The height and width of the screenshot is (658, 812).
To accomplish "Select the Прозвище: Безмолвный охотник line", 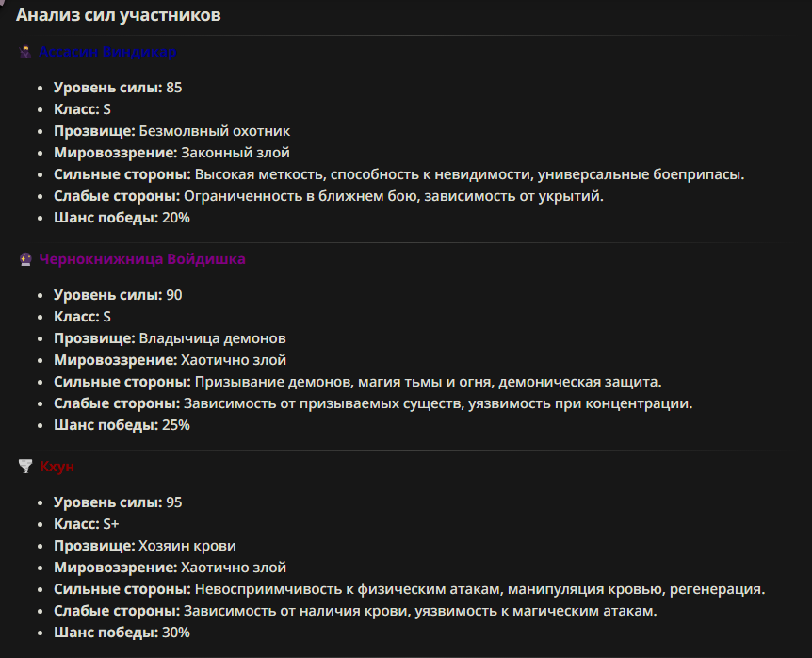I will click(x=172, y=131).
